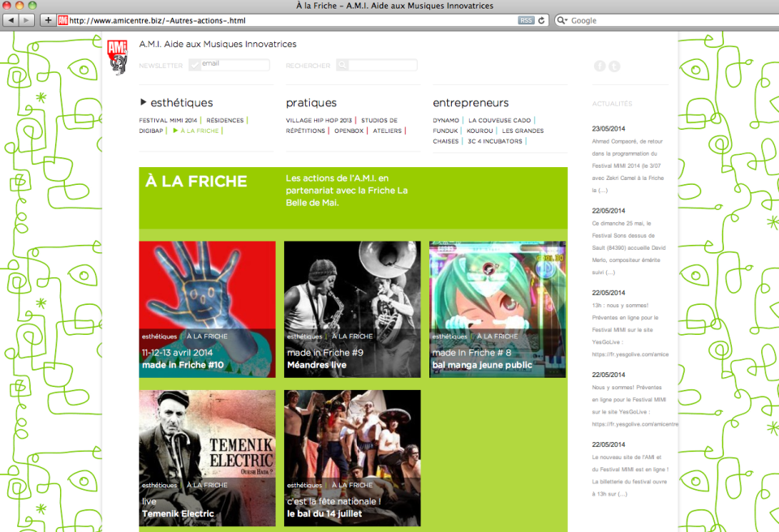Open the Ateliers menu link
The image size is (779, 532).
(x=387, y=131)
